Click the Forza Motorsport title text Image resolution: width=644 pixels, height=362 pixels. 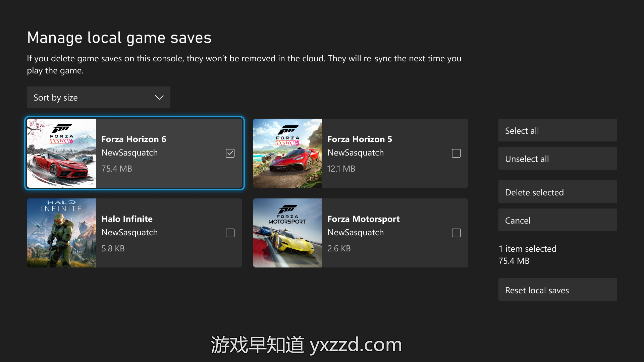[x=364, y=219]
